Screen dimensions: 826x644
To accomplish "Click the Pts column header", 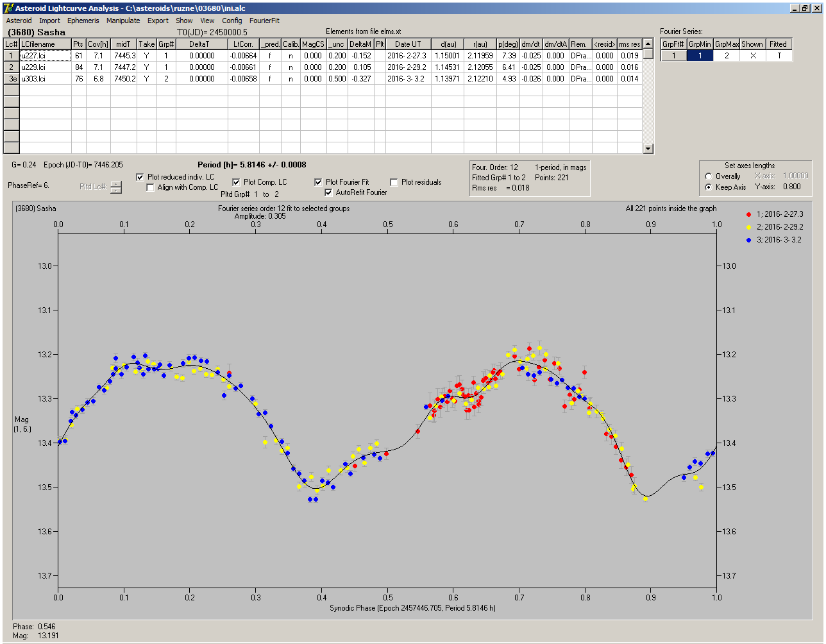I will tap(78, 44).
